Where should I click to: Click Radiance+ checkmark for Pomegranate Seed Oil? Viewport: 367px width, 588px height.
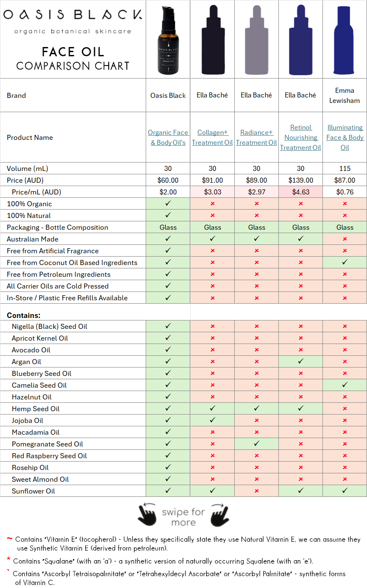[257, 444]
